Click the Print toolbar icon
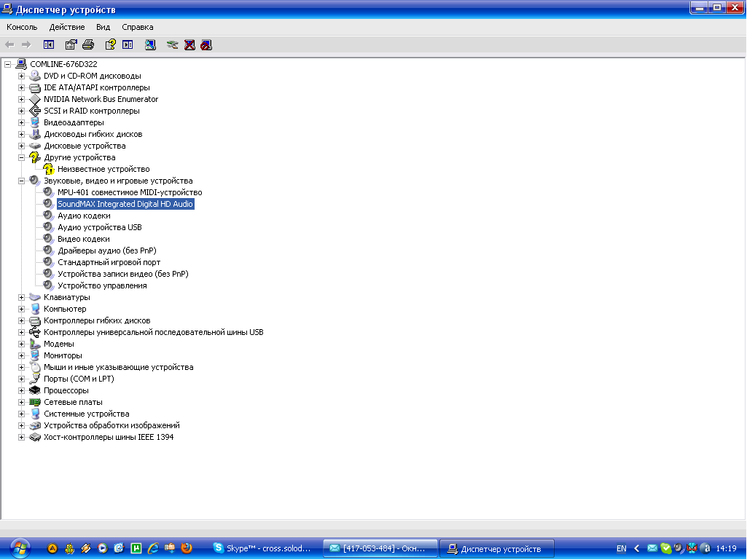This screenshot has width=747, height=560. click(x=88, y=44)
